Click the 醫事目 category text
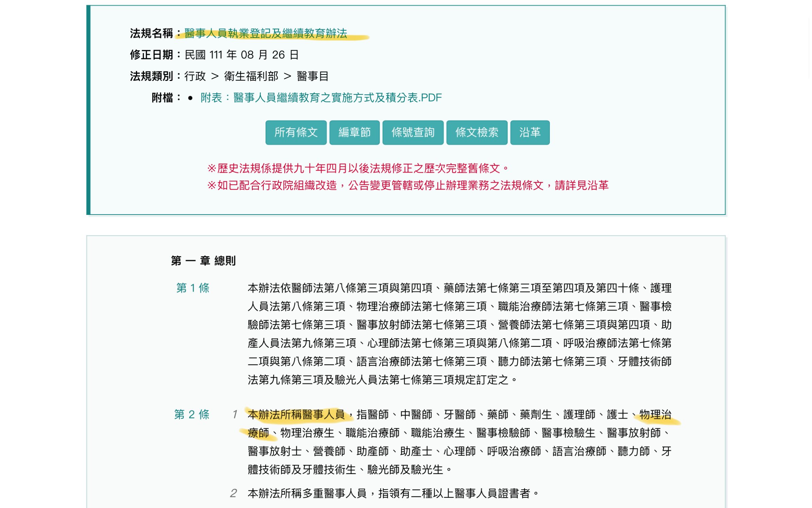This screenshot has height=508, width=812. pyautogui.click(x=312, y=76)
